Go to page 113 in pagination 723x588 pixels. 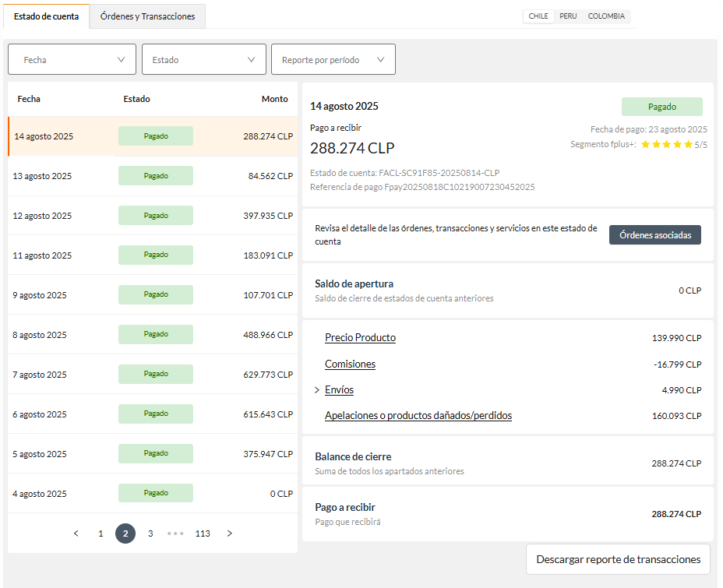point(203,533)
